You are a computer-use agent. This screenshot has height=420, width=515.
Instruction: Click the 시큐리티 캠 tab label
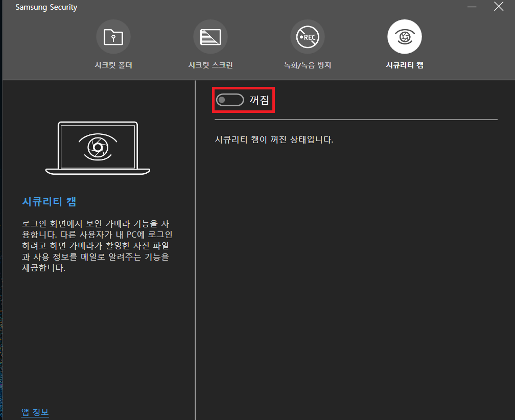405,65
